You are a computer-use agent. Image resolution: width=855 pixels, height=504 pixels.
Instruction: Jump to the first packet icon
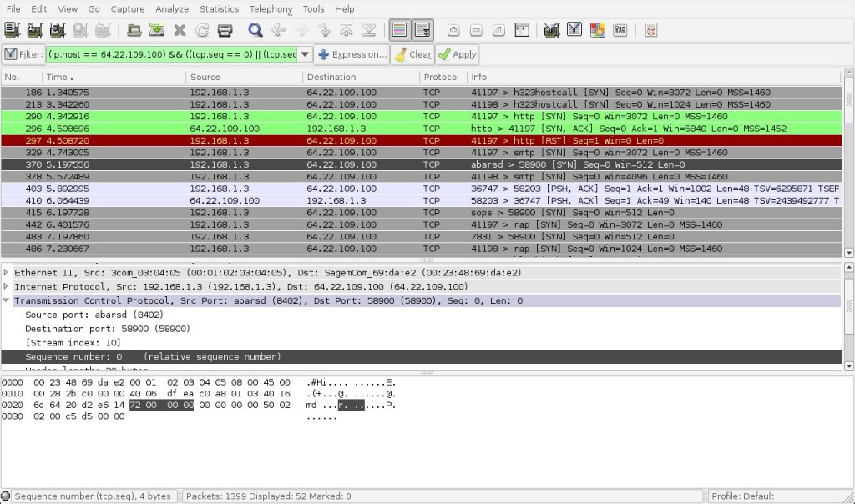click(x=347, y=30)
